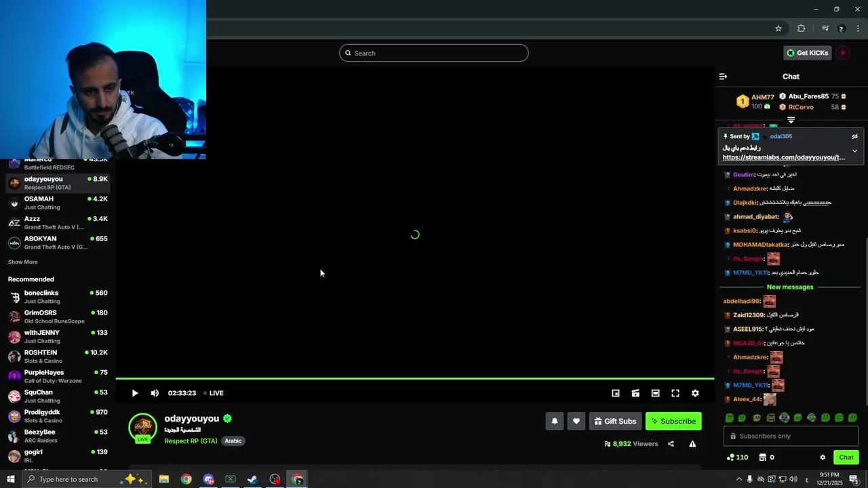This screenshot has height=488, width=868.
Task: Jump to LIVE in the player
Action: tap(214, 393)
